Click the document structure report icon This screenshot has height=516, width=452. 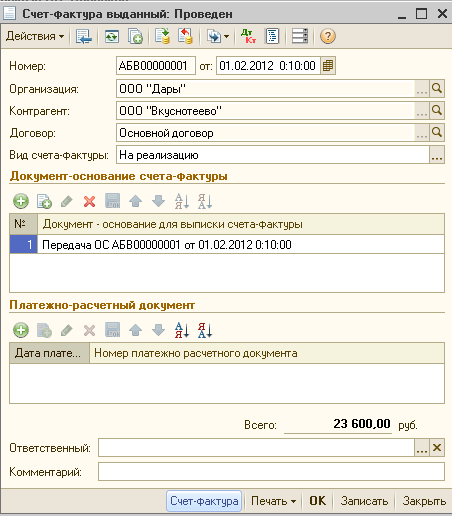(272, 36)
